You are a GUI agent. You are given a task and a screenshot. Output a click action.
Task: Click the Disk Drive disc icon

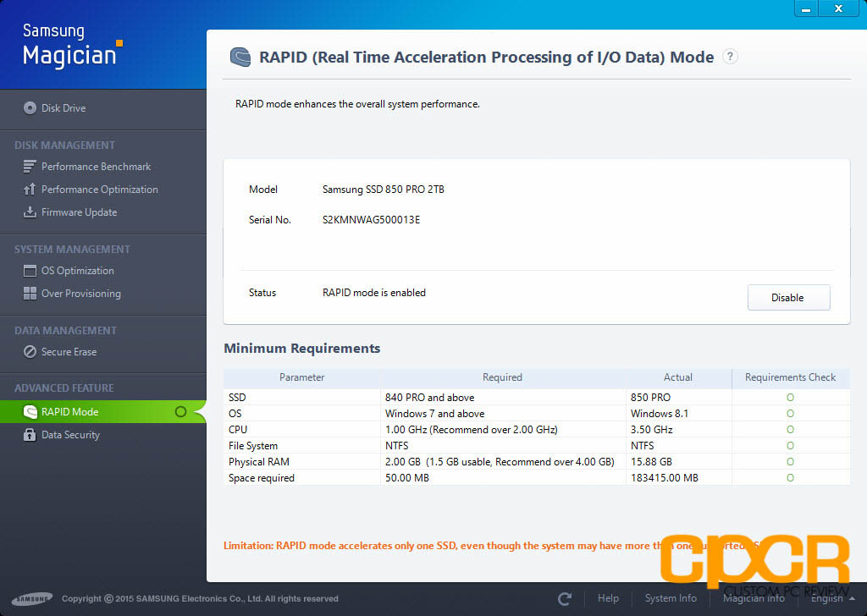click(x=30, y=108)
